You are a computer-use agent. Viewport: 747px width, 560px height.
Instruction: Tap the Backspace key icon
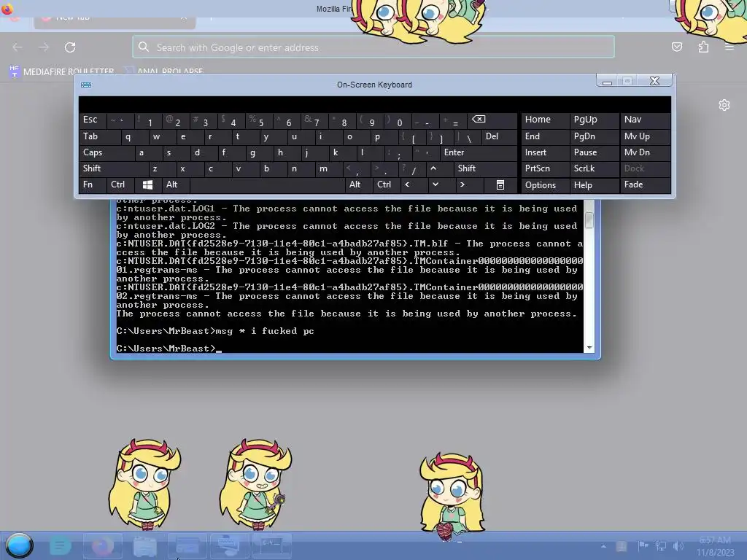click(x=492, y=120)
